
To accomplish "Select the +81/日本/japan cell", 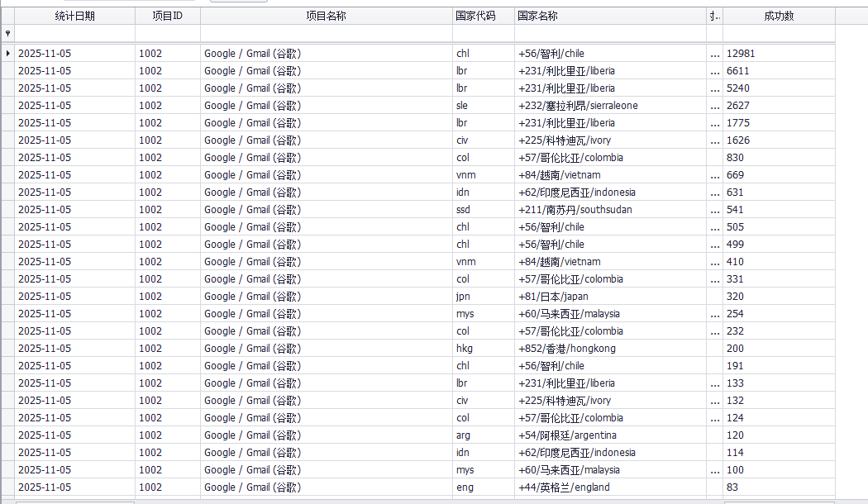I will point(611,297).
